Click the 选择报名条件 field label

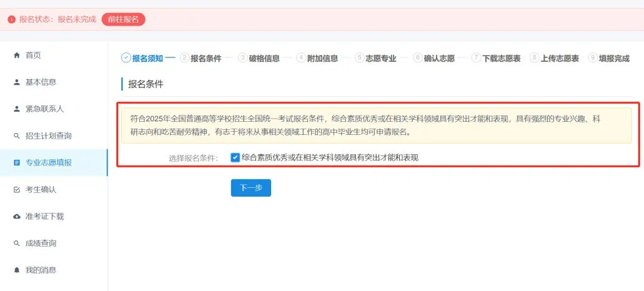tap(194, 158)
